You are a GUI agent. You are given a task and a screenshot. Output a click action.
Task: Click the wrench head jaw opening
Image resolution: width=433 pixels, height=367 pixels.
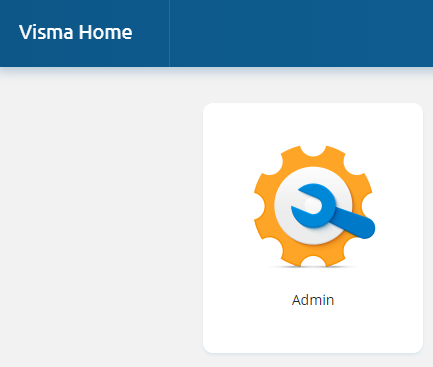click(x=309, y=206)
